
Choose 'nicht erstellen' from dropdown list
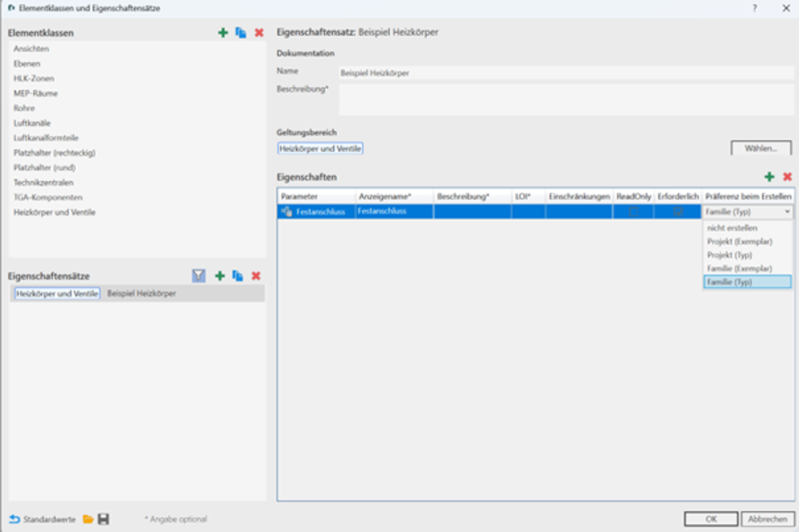coord(732,228)
